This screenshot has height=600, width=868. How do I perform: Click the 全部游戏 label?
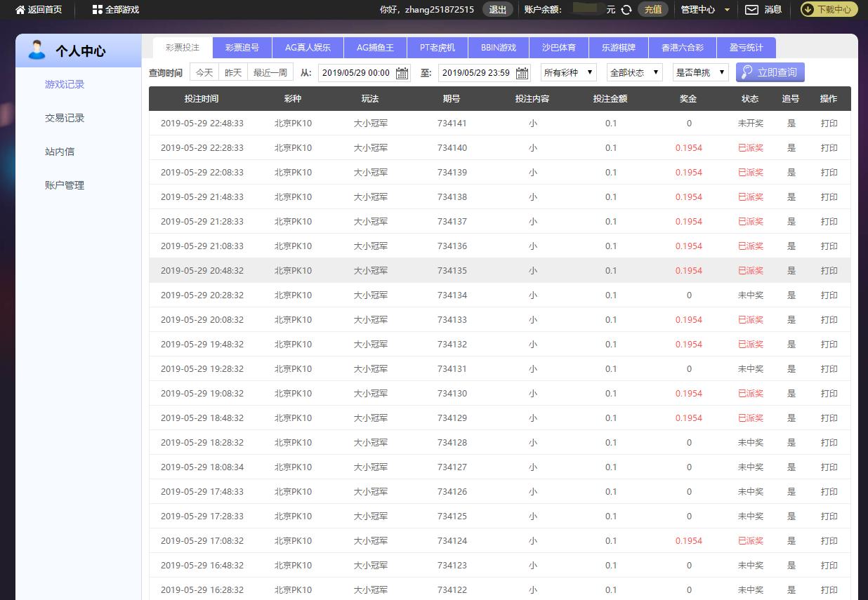tap(122, 10)
